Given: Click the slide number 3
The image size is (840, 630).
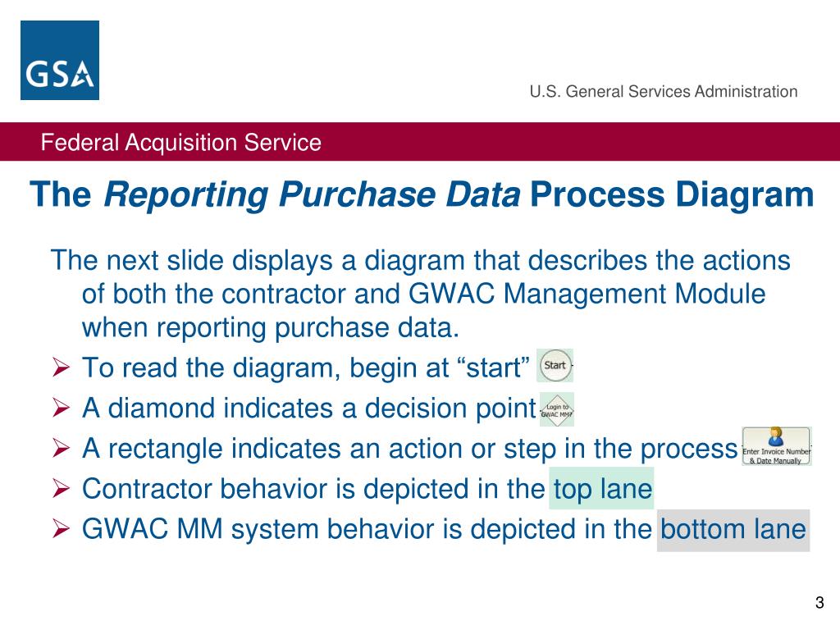Looking at the screenshot, I should pos(819,603).
